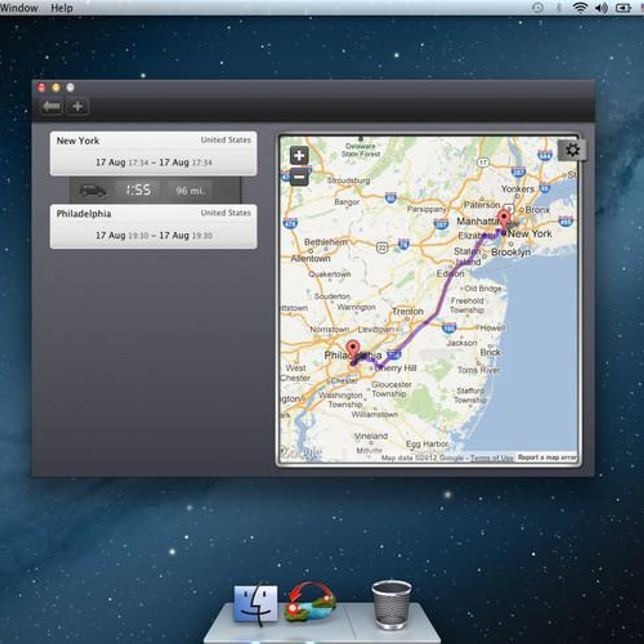The width and height of the screenshot is (644, 644).
Task: Zoom out on the map
Action: [299, 177]
